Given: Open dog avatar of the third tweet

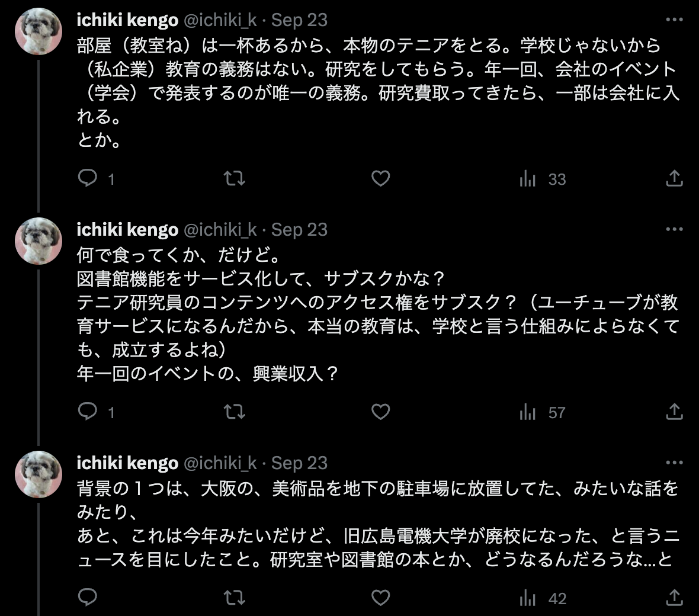Looking at the screenshot, I should 39,474.
